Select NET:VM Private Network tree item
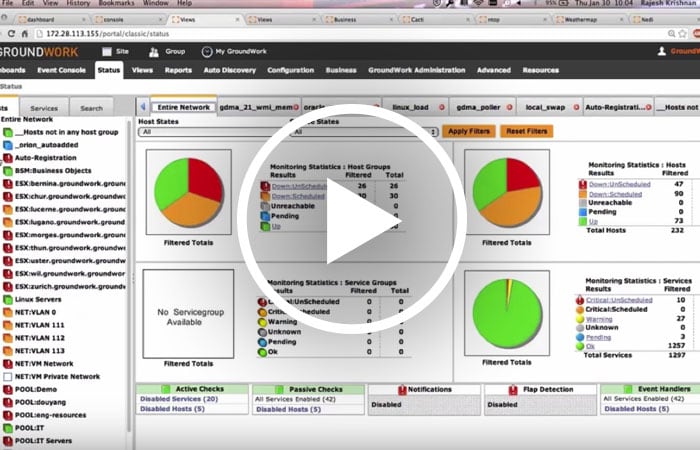This screenshot has width=700, height=450. [58, 377]
